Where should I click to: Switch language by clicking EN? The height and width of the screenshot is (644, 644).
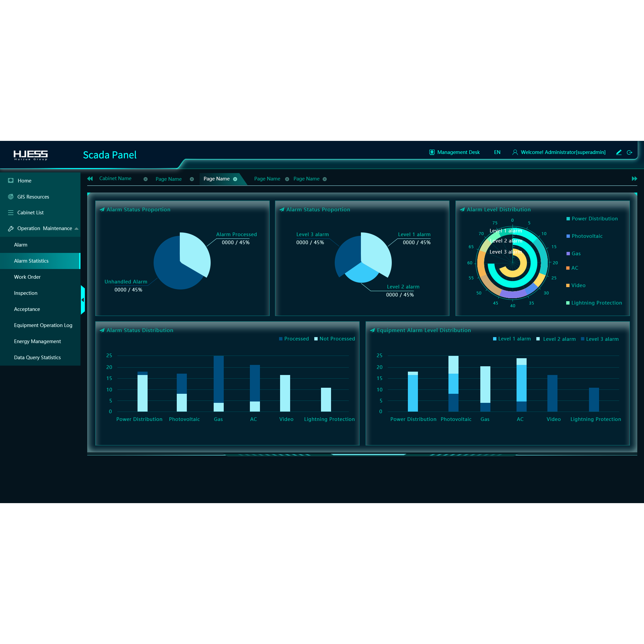tap(497, 152)
